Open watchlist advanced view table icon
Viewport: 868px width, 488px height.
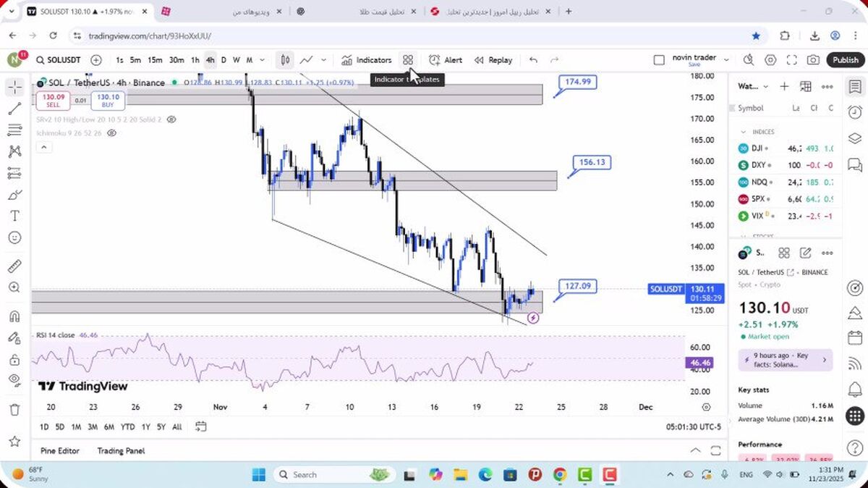(805, 86)
